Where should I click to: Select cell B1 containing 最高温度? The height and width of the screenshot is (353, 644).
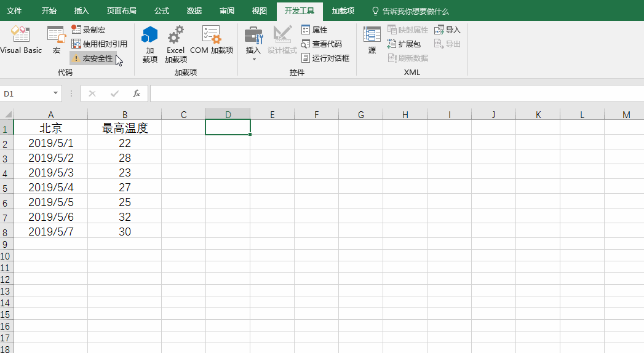124,128
